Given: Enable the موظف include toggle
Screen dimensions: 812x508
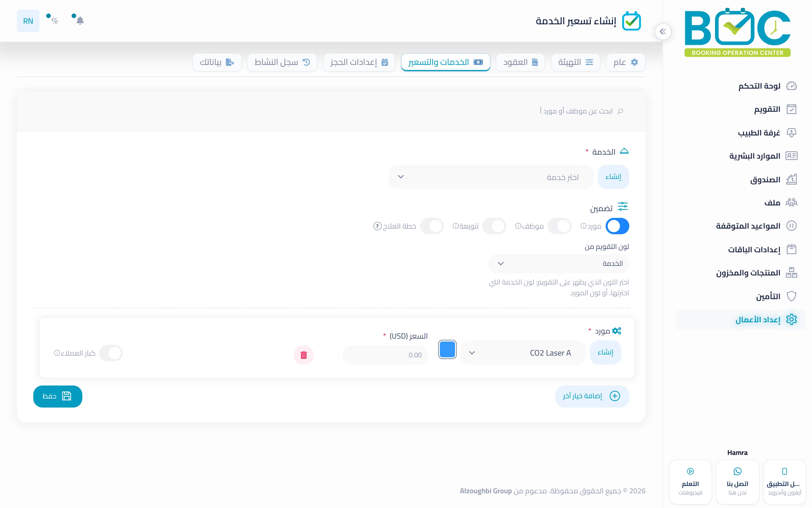Looking at the screenshot, I should [559, 226].
